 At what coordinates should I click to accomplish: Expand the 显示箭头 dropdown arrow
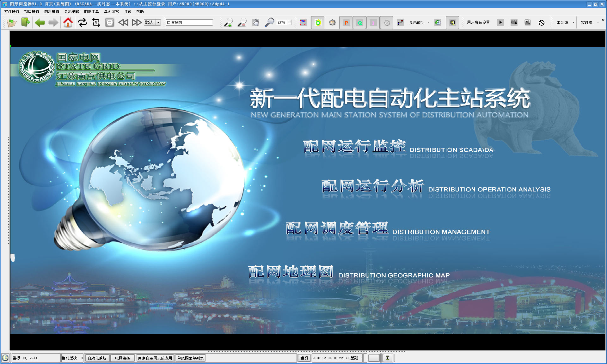[x=428, y=22]
